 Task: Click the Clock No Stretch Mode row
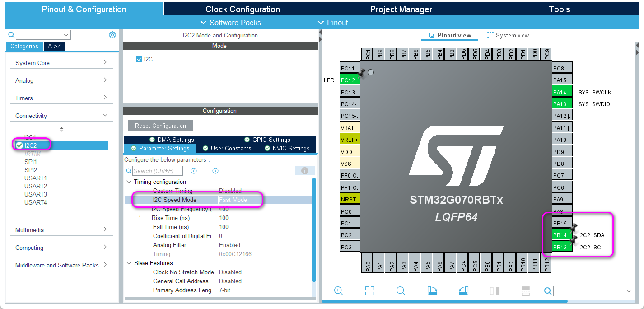tap(218, 272)
